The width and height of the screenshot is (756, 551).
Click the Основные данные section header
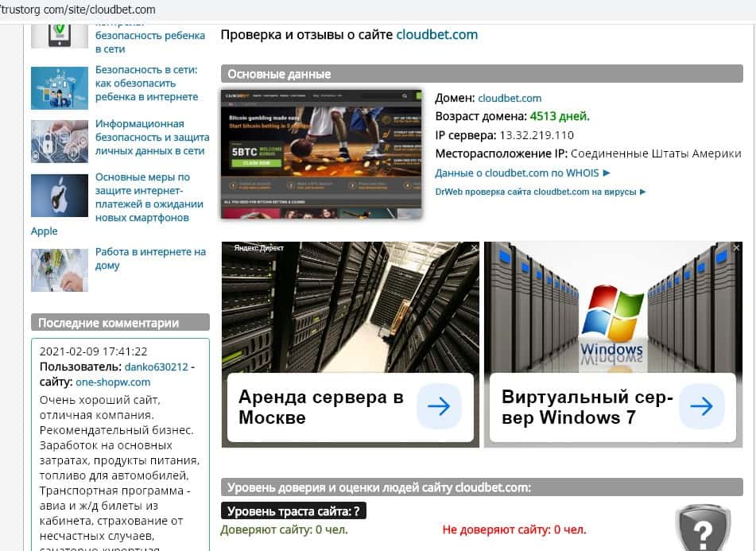pyautogui.click(x=482, y=74)
